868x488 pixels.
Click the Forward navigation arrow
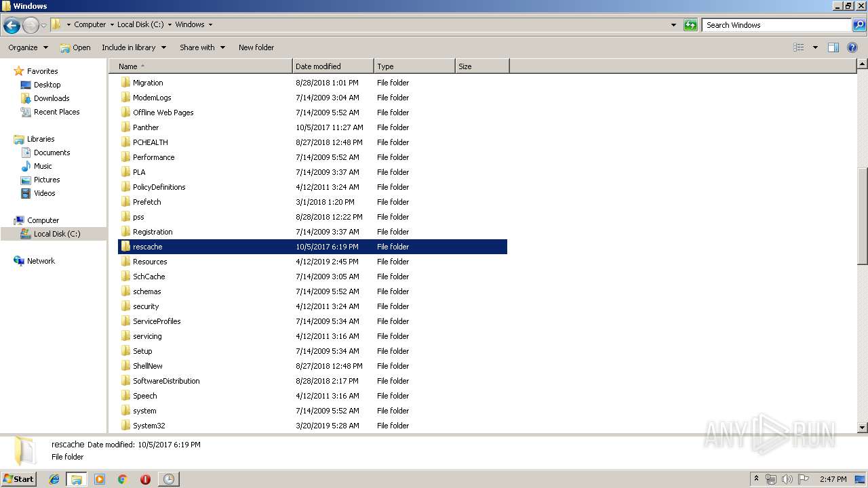tap(31, 26)
